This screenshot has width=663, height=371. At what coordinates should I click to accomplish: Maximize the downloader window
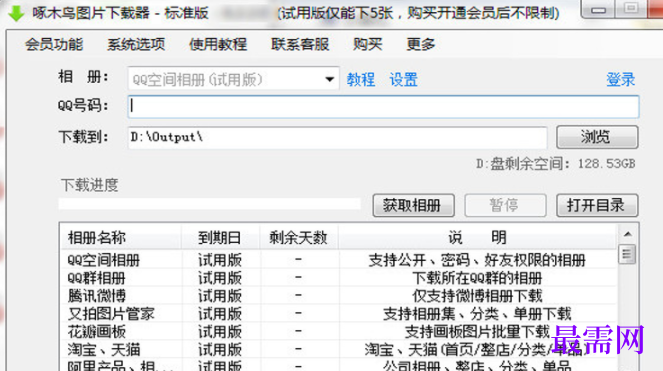click(x=630, y=8)
